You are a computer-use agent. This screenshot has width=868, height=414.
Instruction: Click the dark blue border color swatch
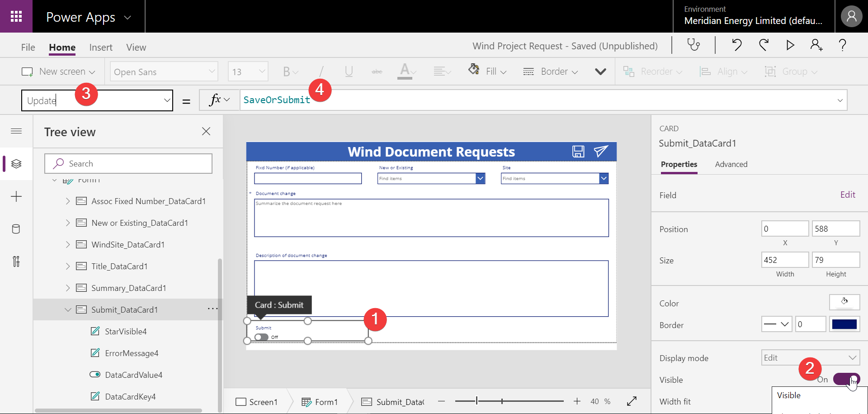point(844,324)
